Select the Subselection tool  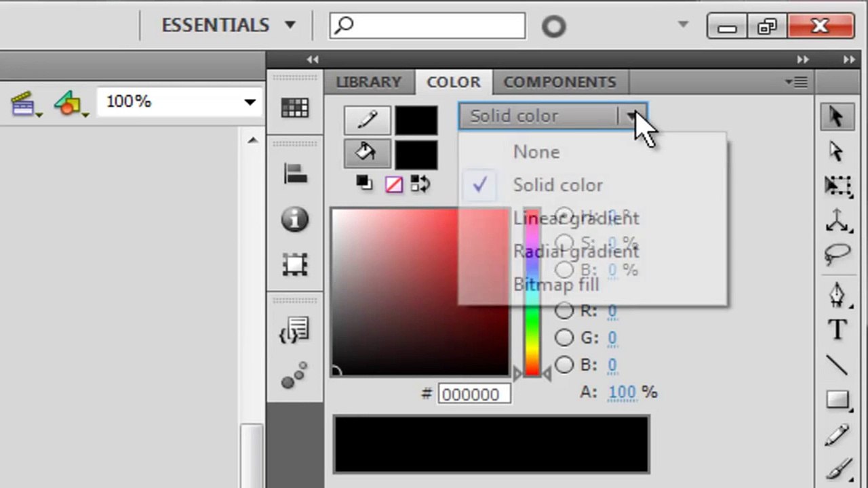(x=836, y=150)
